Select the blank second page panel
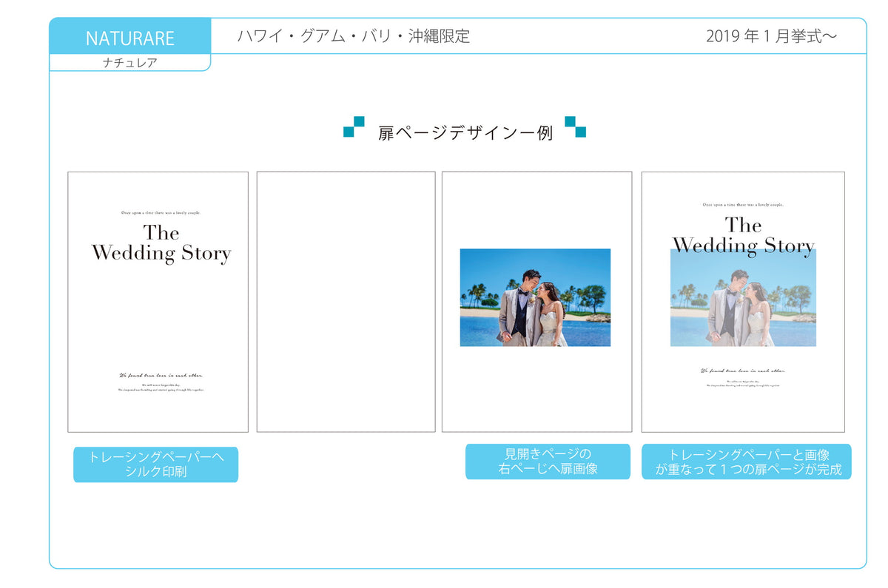Screen dimensions: 888x588 click(x=346, y=302)
